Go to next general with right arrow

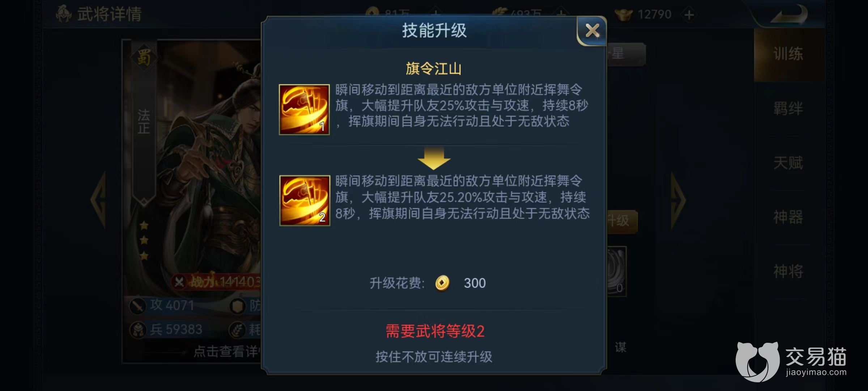(x=678, y=200)
